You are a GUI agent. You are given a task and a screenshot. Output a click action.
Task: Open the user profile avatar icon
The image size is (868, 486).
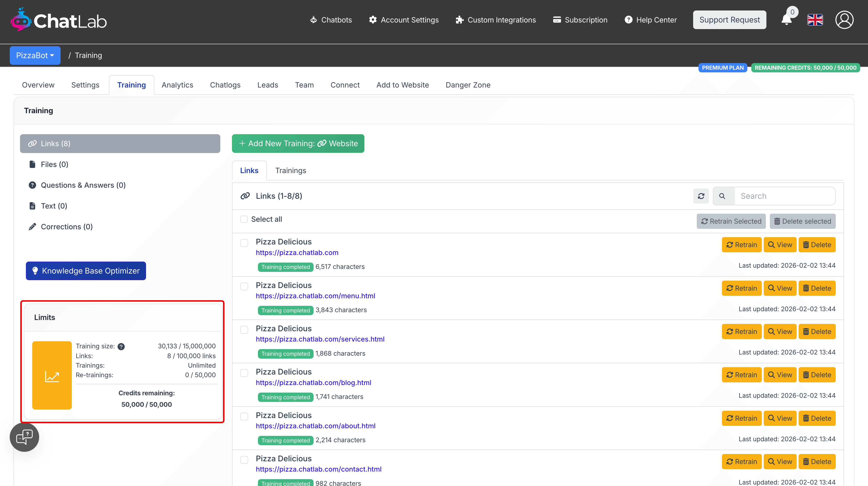tap(844, 20)
